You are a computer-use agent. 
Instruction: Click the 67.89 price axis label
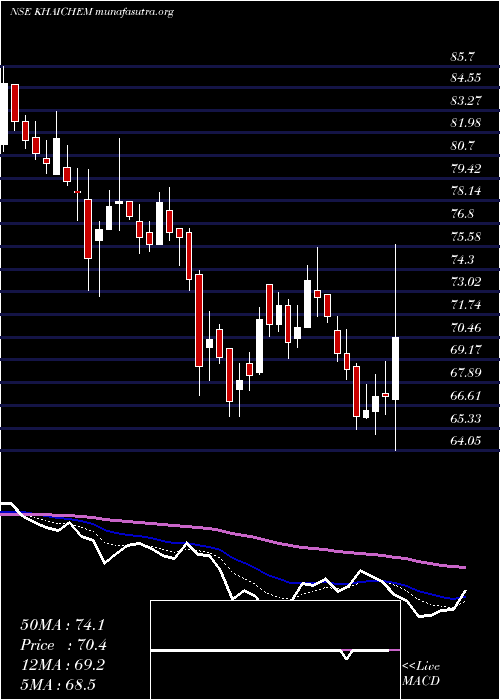pos(466,372)
